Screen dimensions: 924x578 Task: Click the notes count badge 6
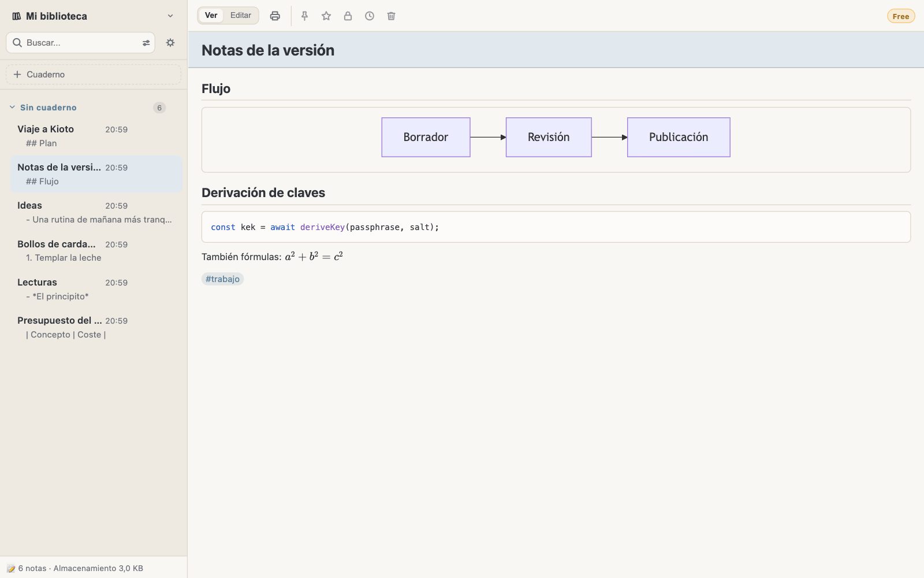click(x=159, y=108)
